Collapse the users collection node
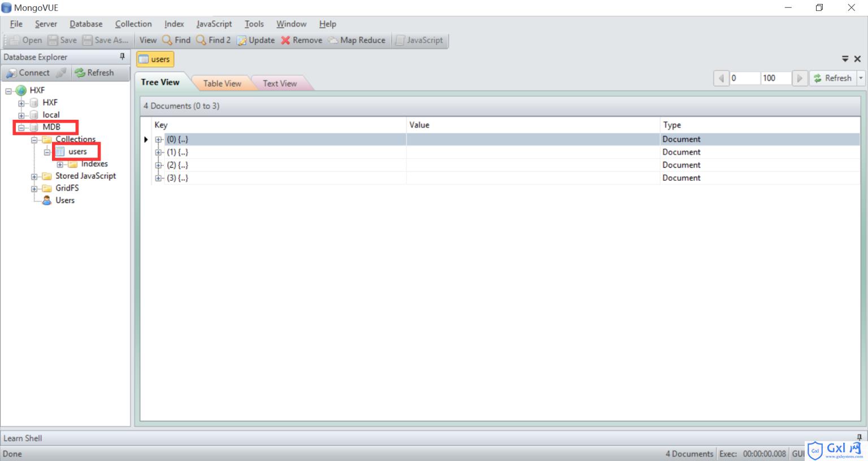868x461 pixels. 47,152
